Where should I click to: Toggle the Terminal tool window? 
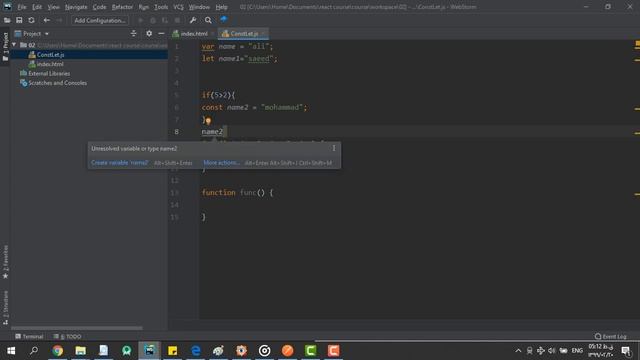click(29, 336)
